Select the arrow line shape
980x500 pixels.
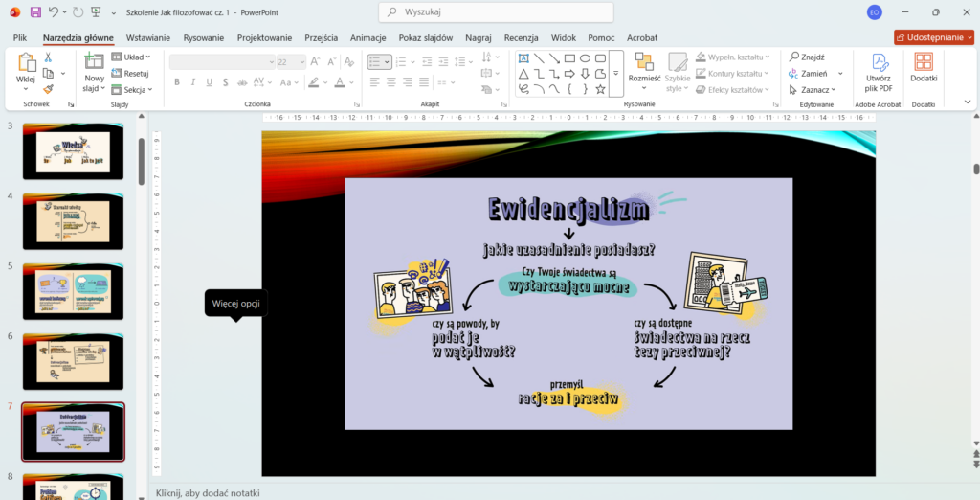pyautogui.click(x=554, y=58)
